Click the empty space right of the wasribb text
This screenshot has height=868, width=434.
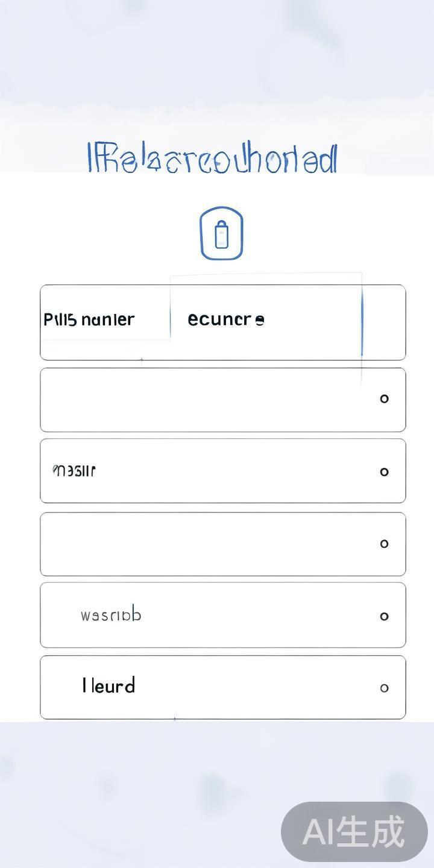pyautogui.click(x=253, y=615)
